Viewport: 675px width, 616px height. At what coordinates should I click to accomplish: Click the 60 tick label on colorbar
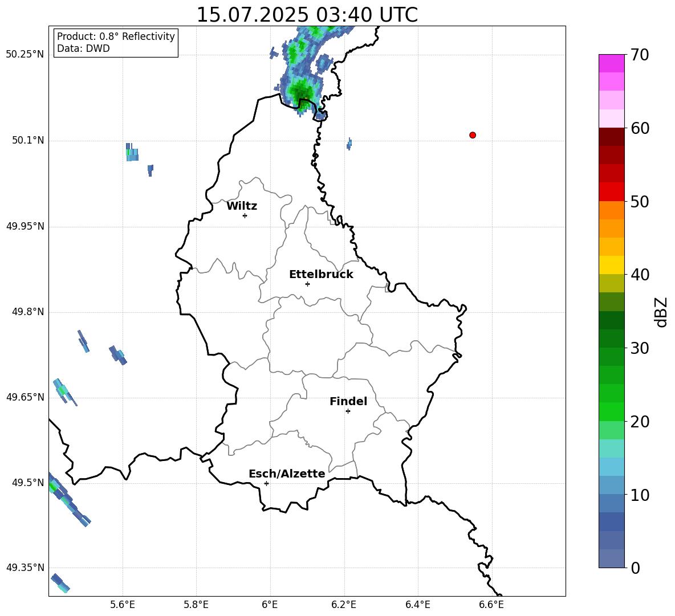click(x=640, y=128)
